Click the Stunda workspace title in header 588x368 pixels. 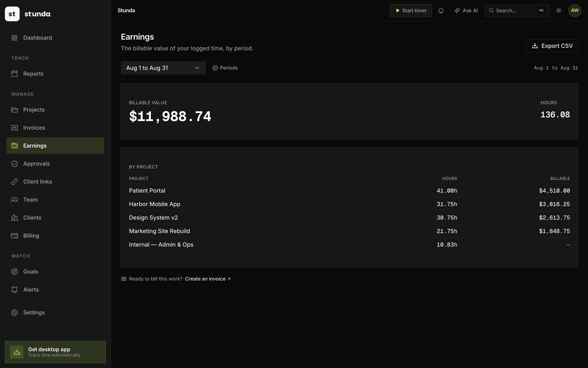pyautogui.click(x=126, y=10)
